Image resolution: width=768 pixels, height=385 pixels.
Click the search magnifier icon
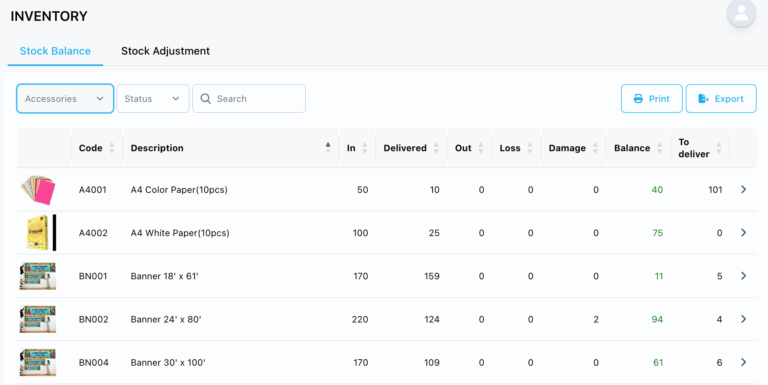tap(206, 99)
